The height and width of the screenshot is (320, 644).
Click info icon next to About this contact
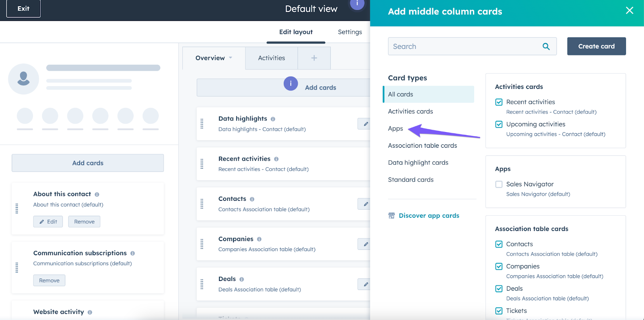point(97,194)
